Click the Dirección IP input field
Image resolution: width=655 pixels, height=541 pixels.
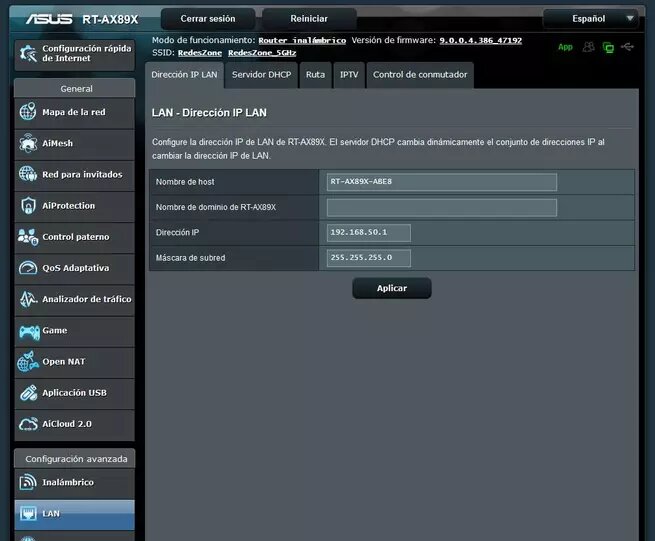coord(369,232)
